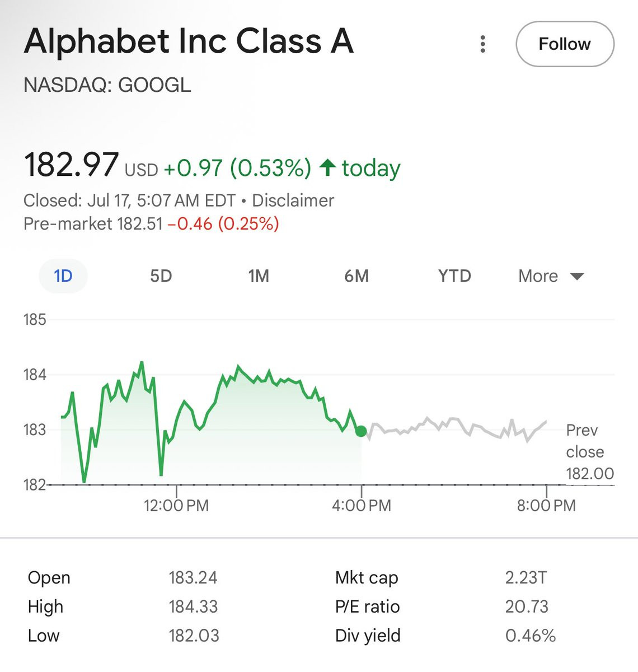Click the 8:00 PM marker on chart axis
This screenshot has height=672, width=638.
[x=546, y=506]
